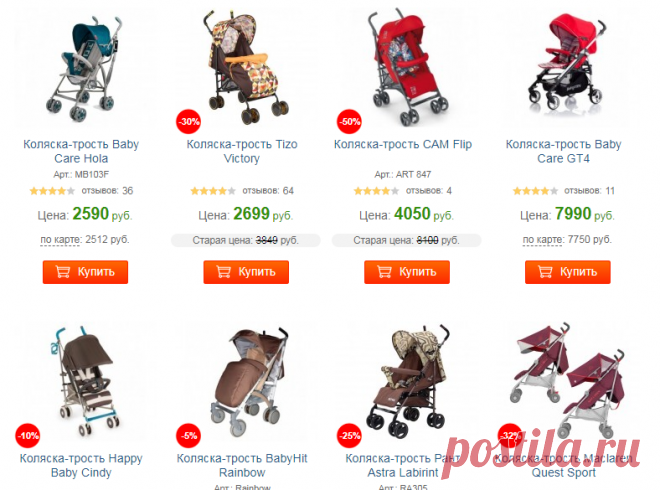Open the Коляска-трость CAM Flip title link
Viewport: 660px width, 490px height.
[x=403, y=144]
